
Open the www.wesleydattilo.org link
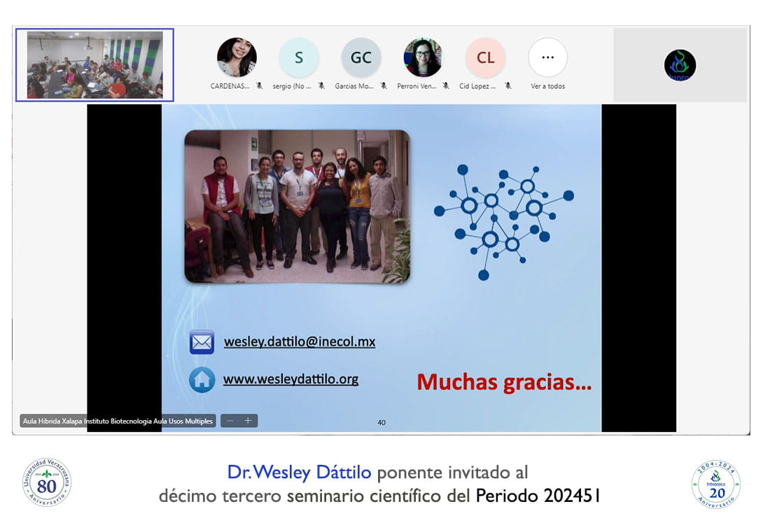(290, 379)
